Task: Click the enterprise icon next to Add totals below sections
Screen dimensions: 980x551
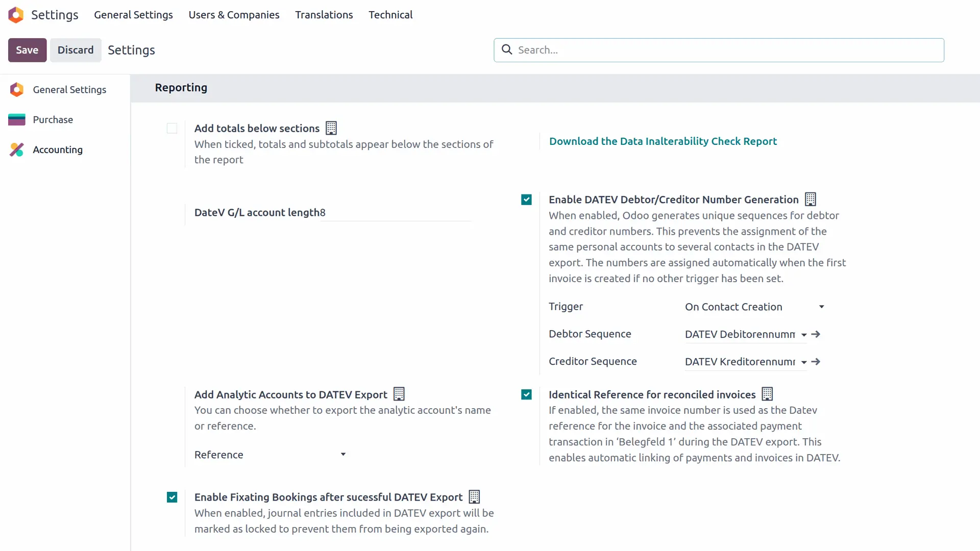Action: [x=331, y=128]
